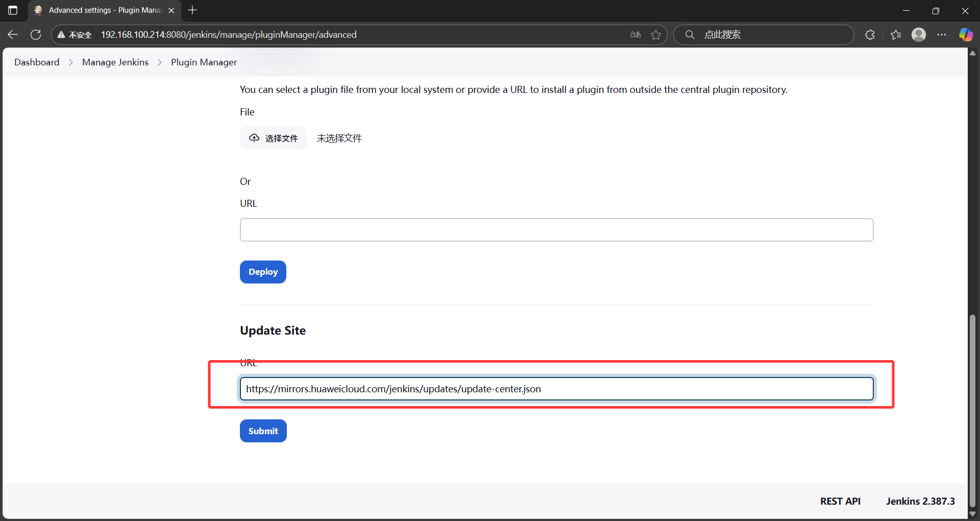Open the Plugin Manager breadcrumb

tap(204, 62)
